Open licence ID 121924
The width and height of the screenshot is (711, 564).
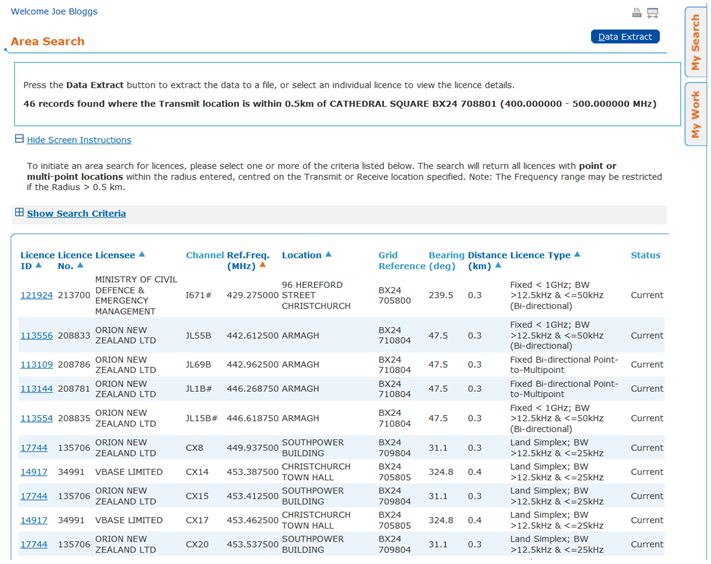click(x=36, y=296)
